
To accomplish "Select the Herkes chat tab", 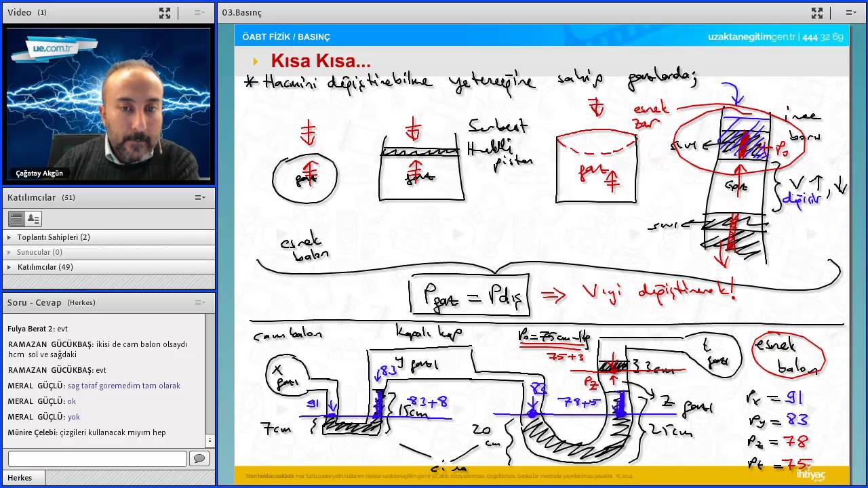I will pyautogui.click(x=20, y=478).
